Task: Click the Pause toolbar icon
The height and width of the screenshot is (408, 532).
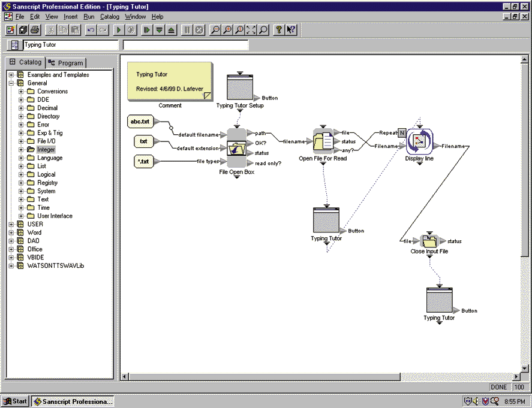Action: point(187,29)
